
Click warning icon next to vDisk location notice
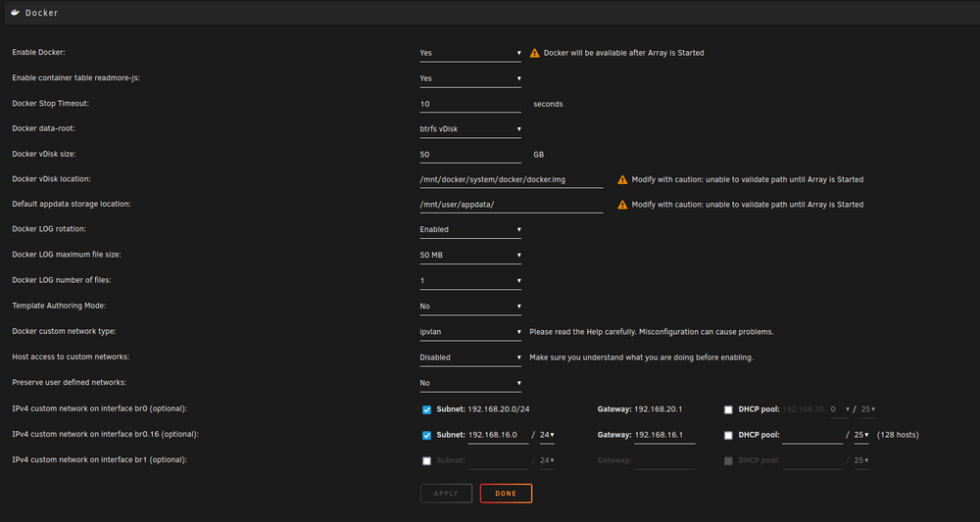[x=622, y=179]
